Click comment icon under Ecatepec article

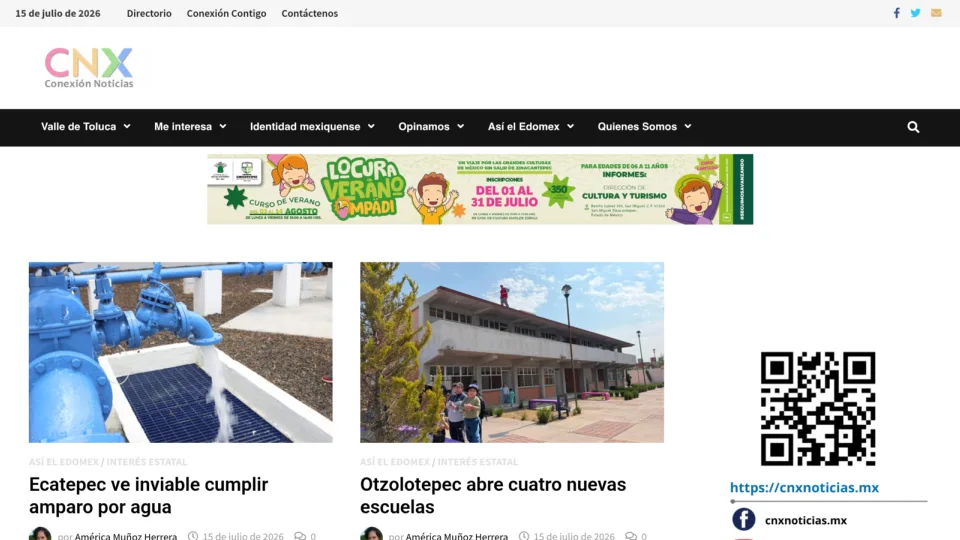pyautogui.click(x=299, y=536)
